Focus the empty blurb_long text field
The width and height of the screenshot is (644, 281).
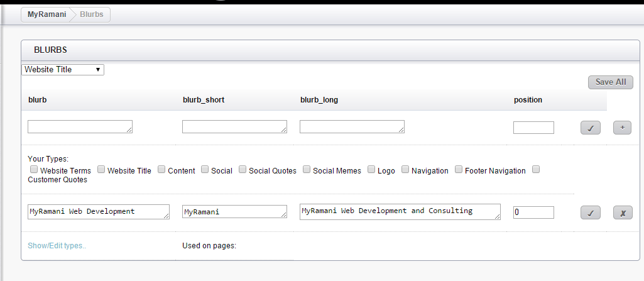pos(352,126)
